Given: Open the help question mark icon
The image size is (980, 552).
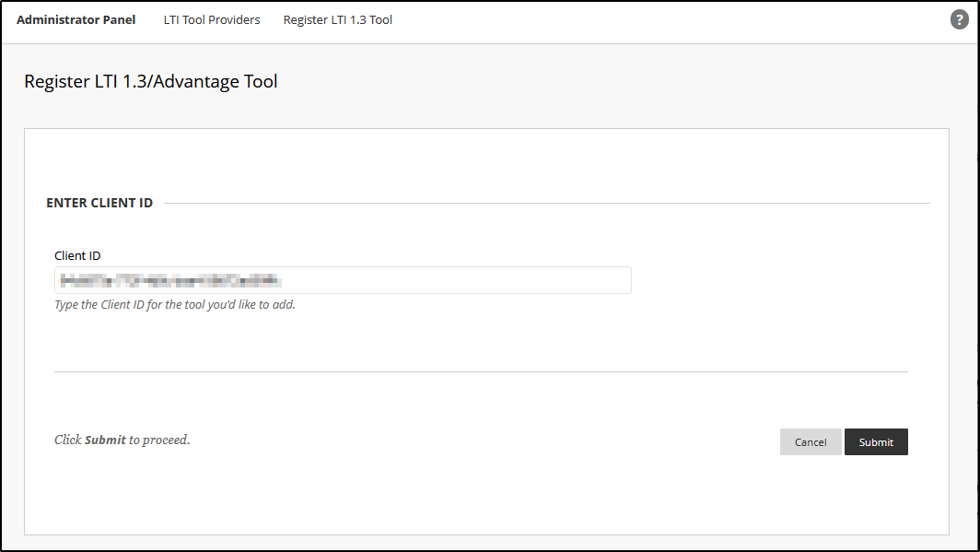Looking at the screenshot, I should (x=959, y=20).
